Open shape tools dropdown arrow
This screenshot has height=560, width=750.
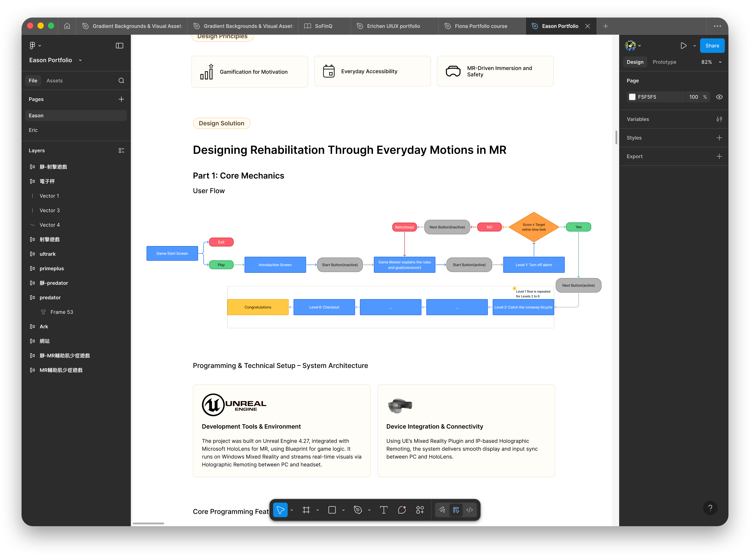click(343, 510)
